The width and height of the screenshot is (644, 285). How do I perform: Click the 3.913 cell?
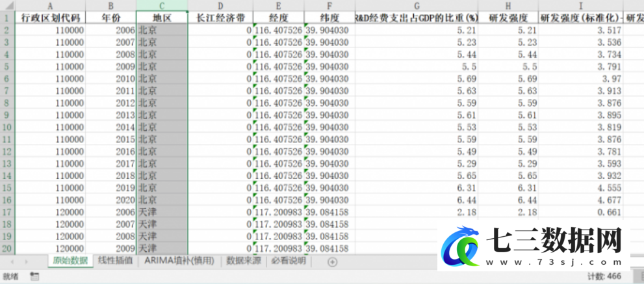[581, 90]
